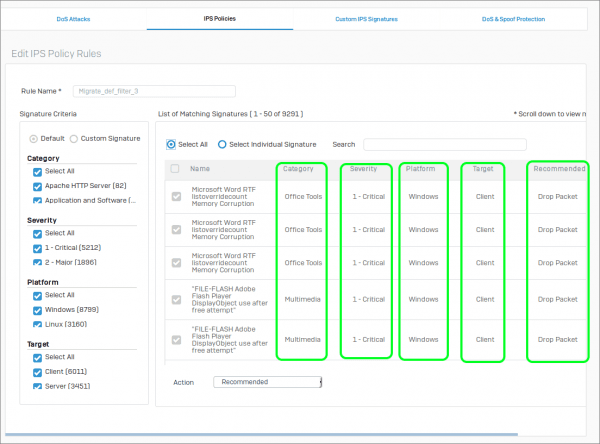600x444 pixels.
Task: Select the Select All signatures radio
Action: [x=171, y=144]
